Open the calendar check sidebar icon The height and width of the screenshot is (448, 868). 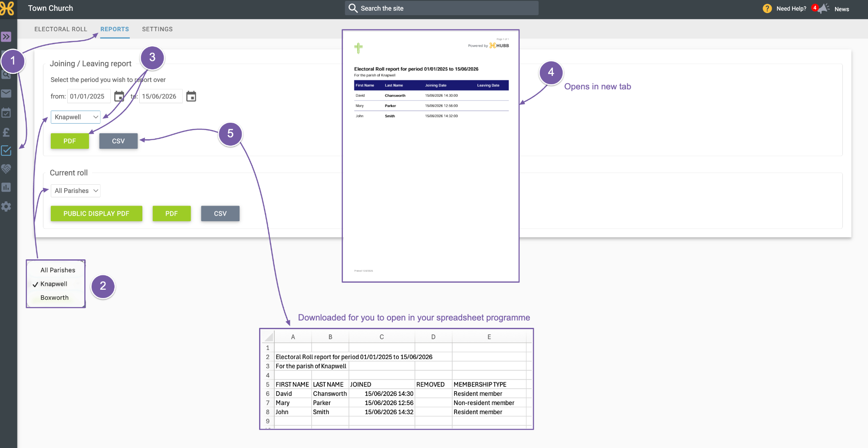(x=6, y=113)
